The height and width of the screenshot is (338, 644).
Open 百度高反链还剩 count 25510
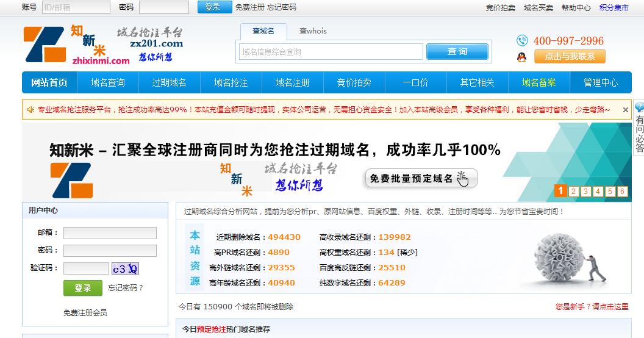point(392,268)
